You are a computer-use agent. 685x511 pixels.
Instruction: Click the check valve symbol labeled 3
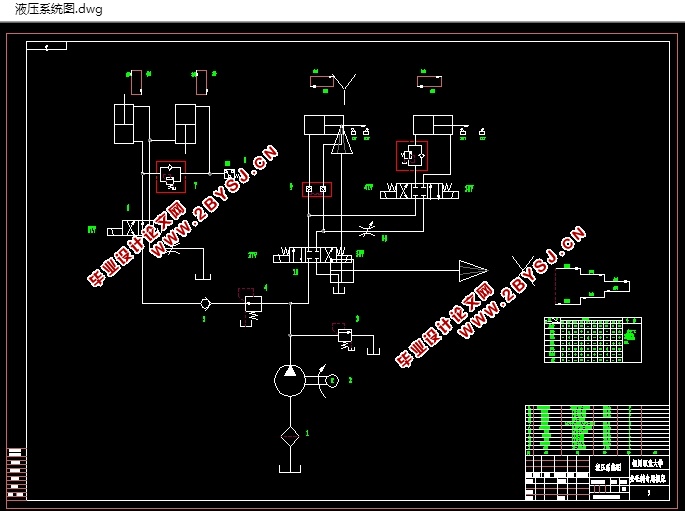click(x=204, y=302)
